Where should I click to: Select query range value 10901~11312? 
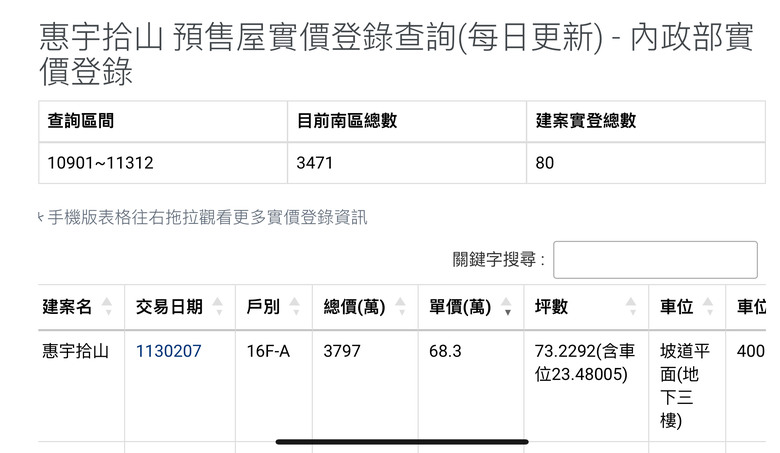[163, 163]
